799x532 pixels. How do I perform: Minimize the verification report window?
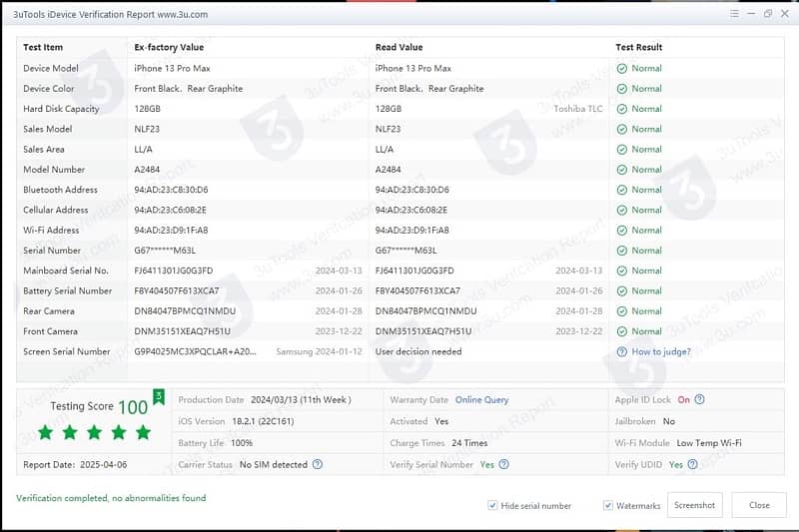751,14
